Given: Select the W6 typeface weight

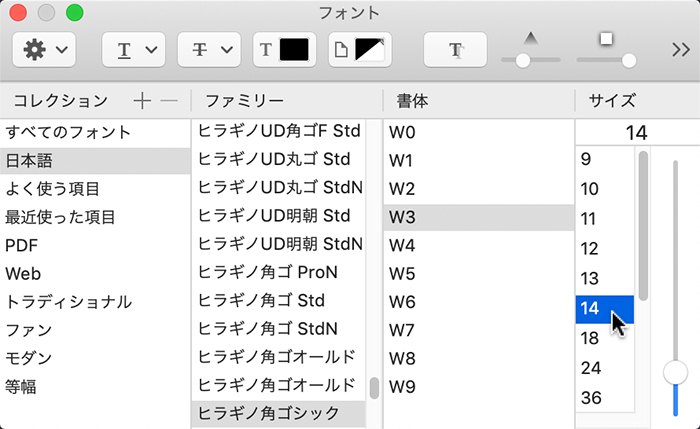Looking at the screenshot, I should click(x=402, y=301).
